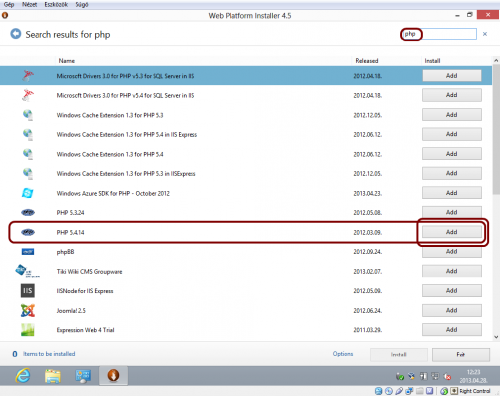Click the Install button
Viewport: 500px width, 396px height.
click(399, 354)
